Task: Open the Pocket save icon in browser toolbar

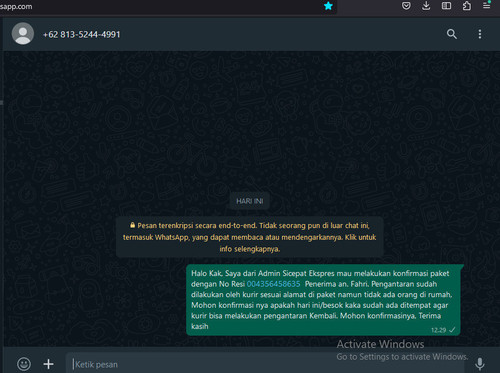Action: click(x=406, y=6)
